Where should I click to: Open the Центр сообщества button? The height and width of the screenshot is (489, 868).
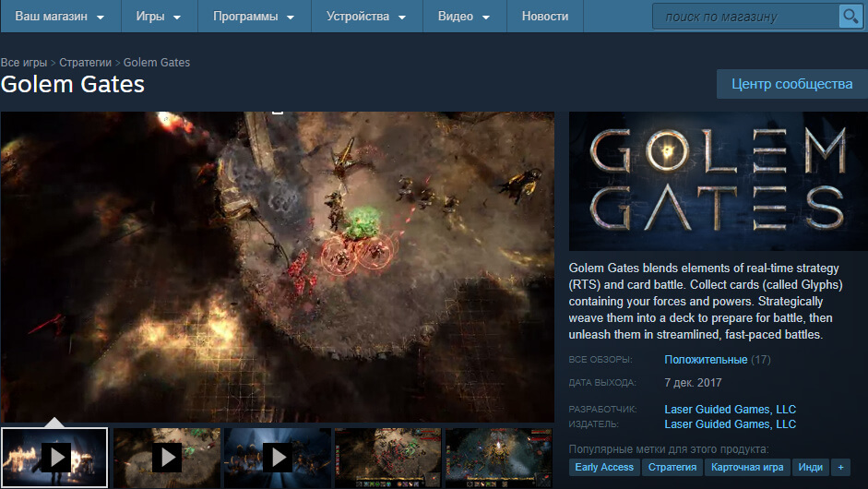[791, 84]
